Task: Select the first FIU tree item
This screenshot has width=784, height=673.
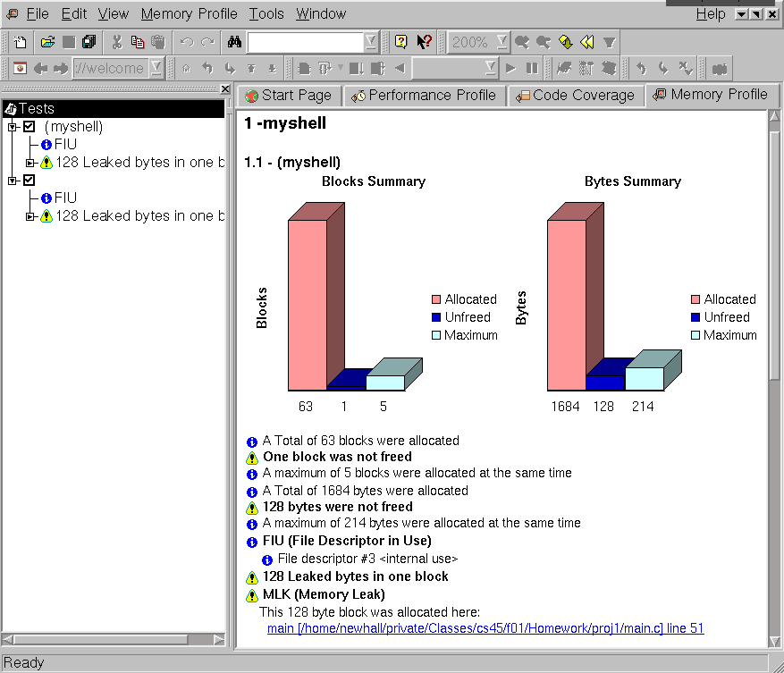Action: click(65, 145)
